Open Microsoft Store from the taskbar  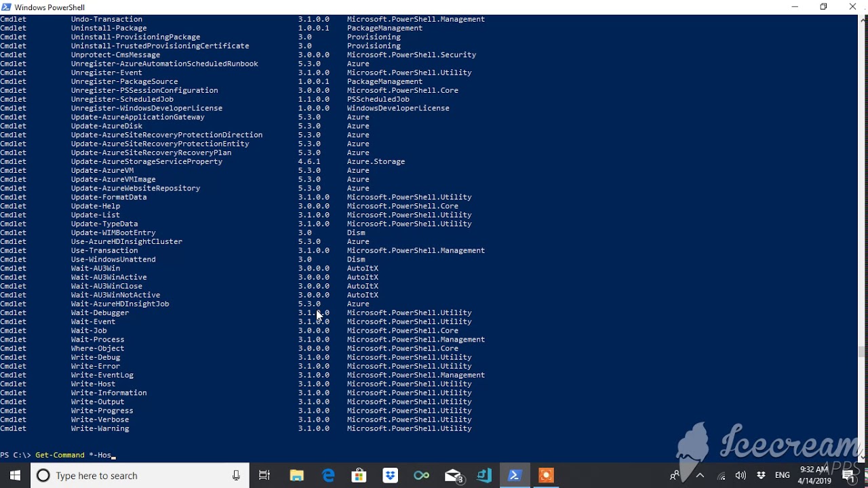click(359, 476)
